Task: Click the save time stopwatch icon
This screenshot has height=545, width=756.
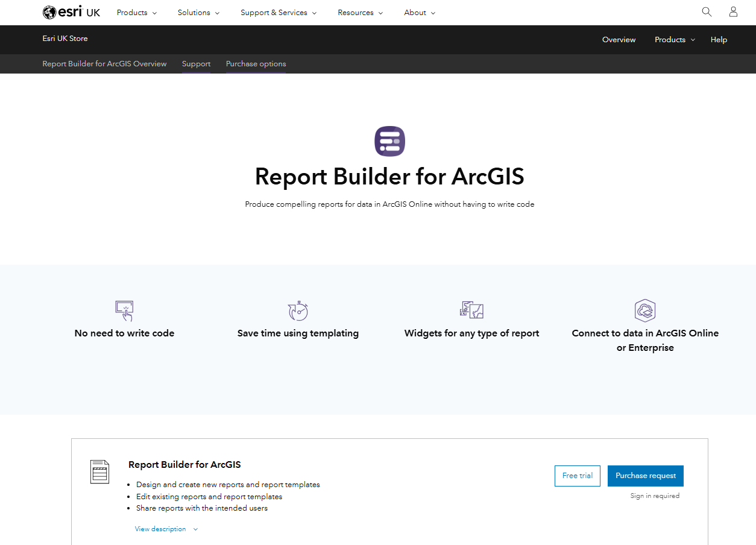Action: coord(298,310)
